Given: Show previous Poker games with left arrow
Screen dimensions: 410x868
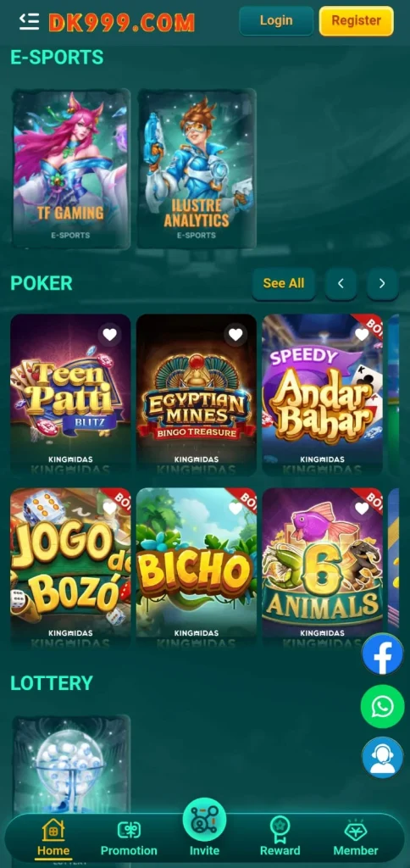Looking at the screenshot, I should [341, 283].
